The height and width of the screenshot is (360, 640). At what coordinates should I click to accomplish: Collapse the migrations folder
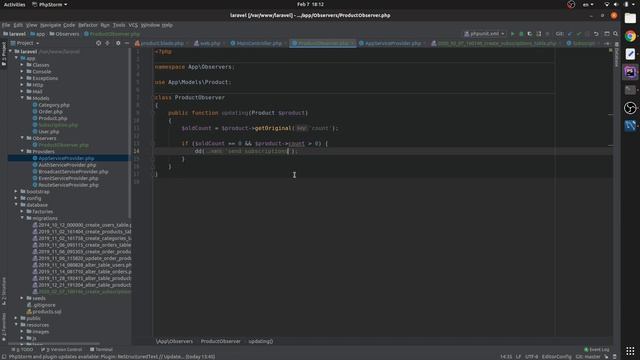[x=22, y=218]
